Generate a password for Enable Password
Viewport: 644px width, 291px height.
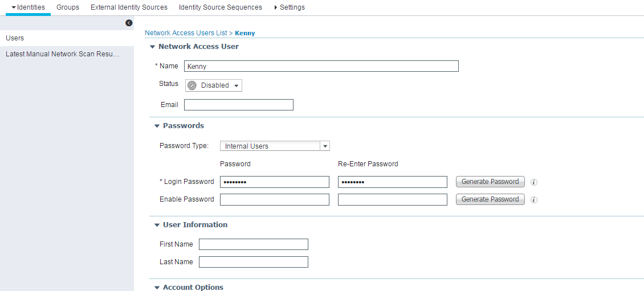[490, 199]
